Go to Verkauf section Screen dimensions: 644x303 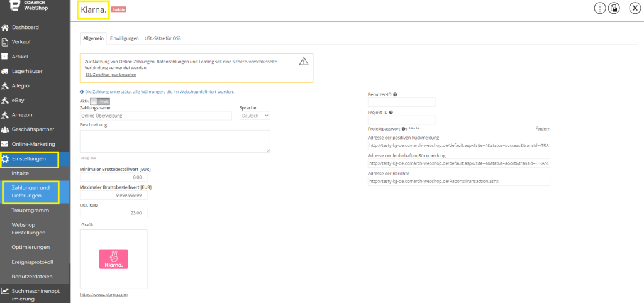21,42
